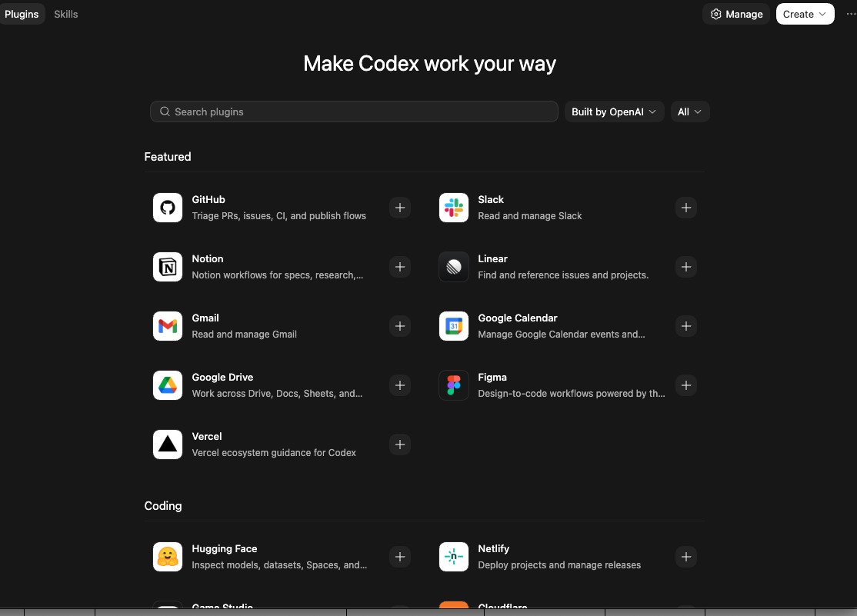This screenshot has width=857, height=616.
Task: Open the Google Calendar icon
Action: (454, 326)
